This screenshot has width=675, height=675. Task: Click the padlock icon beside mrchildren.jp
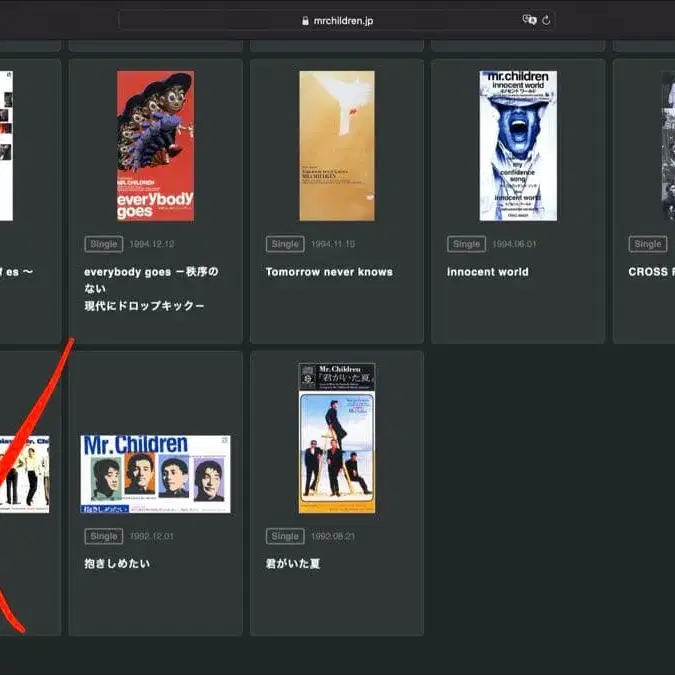point(305,20)
